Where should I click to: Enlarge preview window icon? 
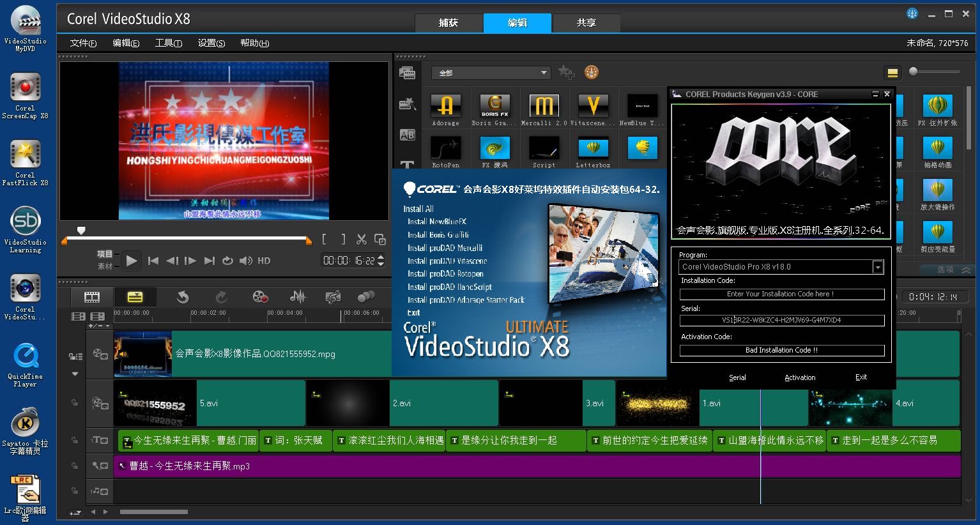point(380,240)
